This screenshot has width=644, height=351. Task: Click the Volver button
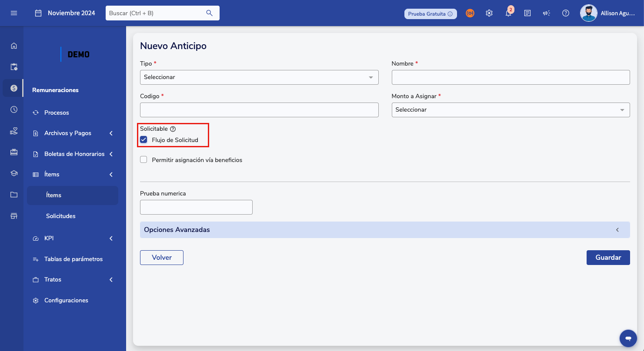click(162, 258)
